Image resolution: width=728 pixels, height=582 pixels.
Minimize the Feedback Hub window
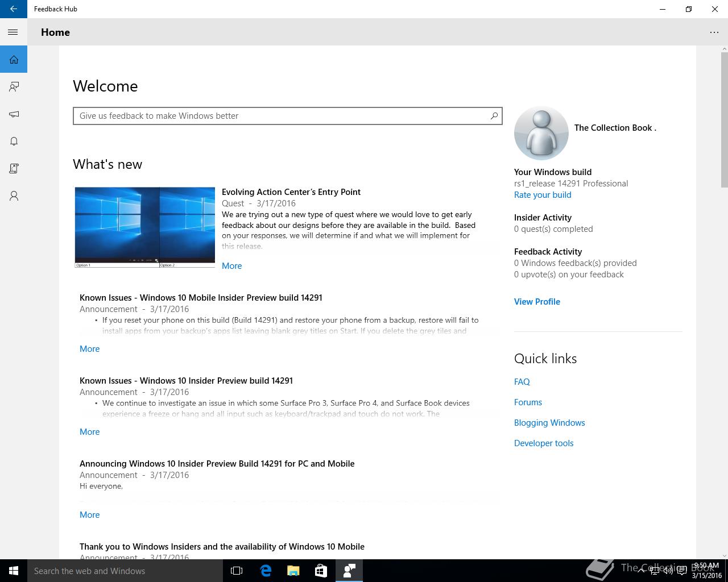pyautogui.click(x=663, y=9)
